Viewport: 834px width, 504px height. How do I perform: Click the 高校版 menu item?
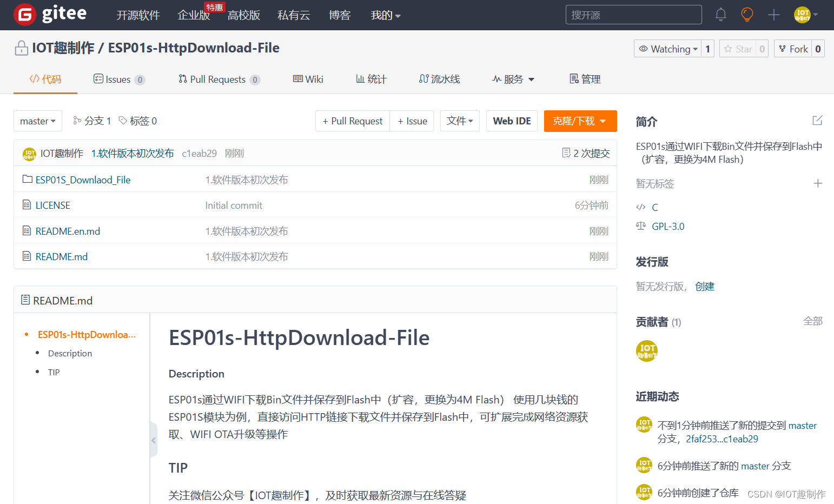click(x=244, y=15)
